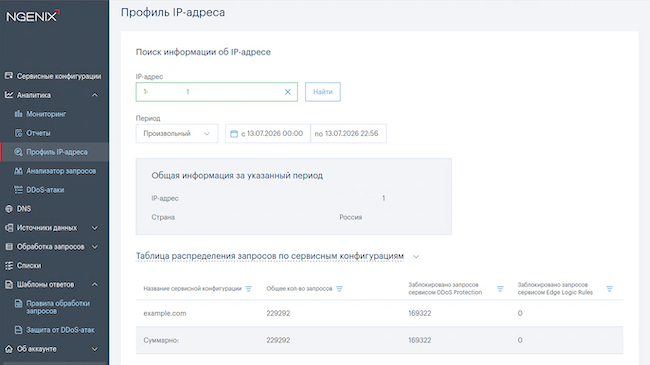650x365 pixels.
Task: Open the Произвольный period dropdown
Action: (x=177, y=134)
